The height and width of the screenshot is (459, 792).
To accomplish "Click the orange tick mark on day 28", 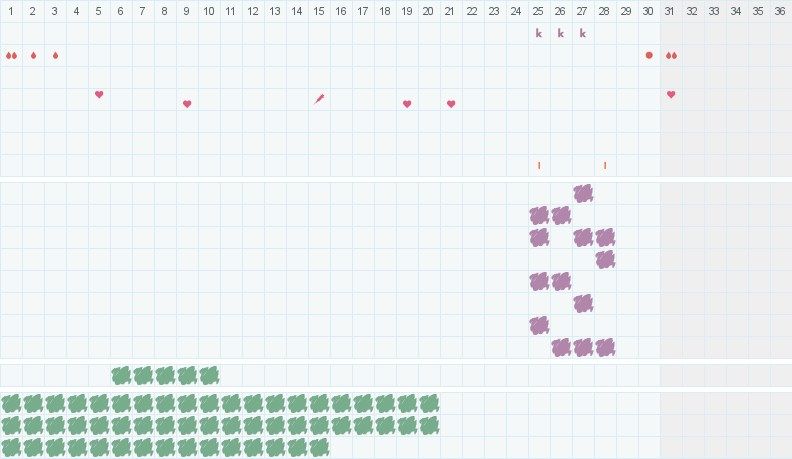I will coord(605,166).
